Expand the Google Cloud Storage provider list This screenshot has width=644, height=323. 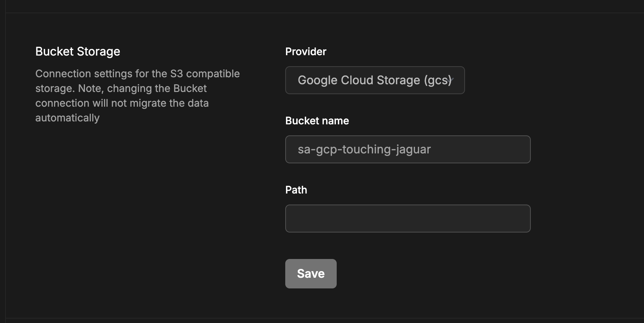(375, 80)
